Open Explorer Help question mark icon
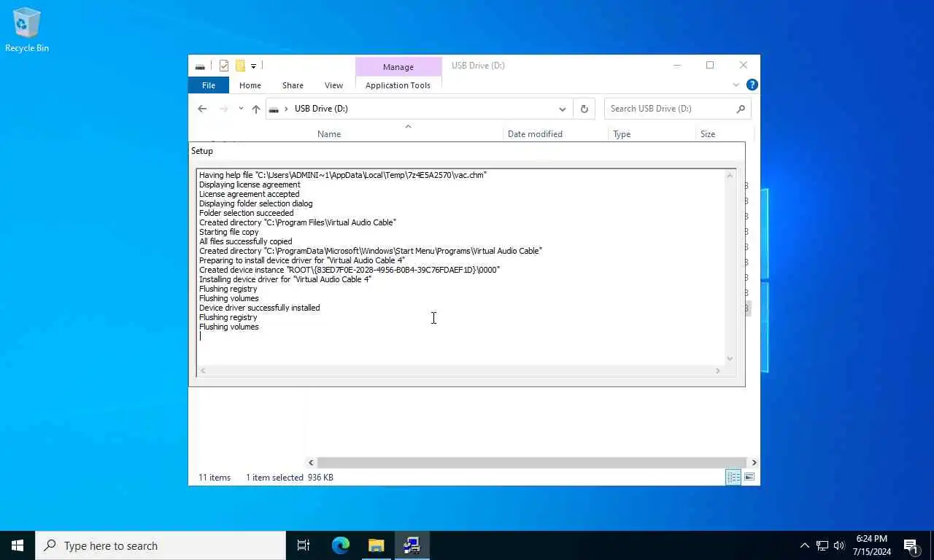The height and width of the screenshot is (560, 934). pyautogui.click(x=752, y=85)
